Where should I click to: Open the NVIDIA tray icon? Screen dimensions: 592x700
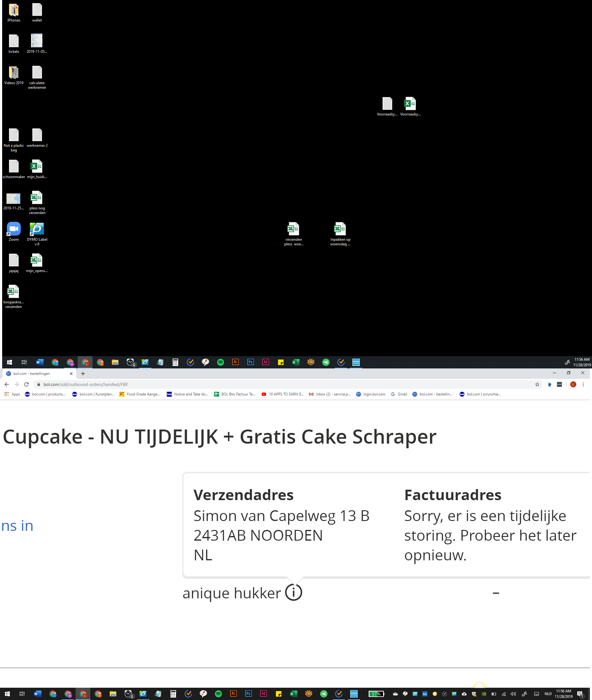[x=484, y=694]
